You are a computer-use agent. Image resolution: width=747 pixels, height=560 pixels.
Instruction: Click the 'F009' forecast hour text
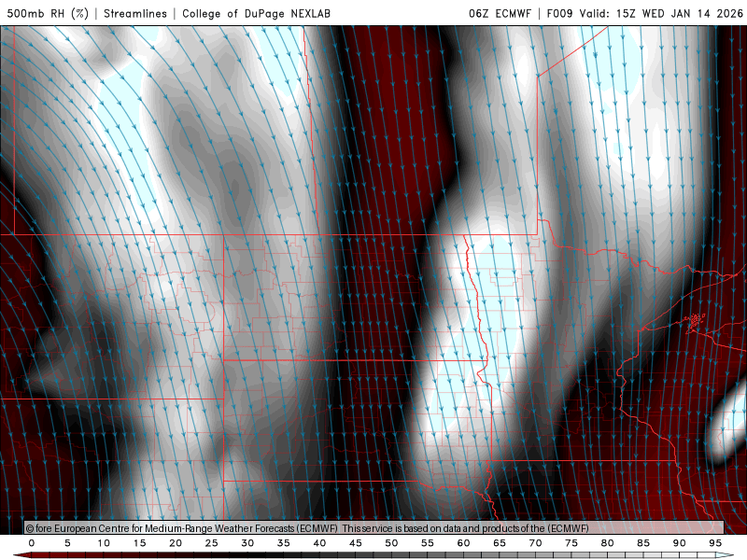559,13
